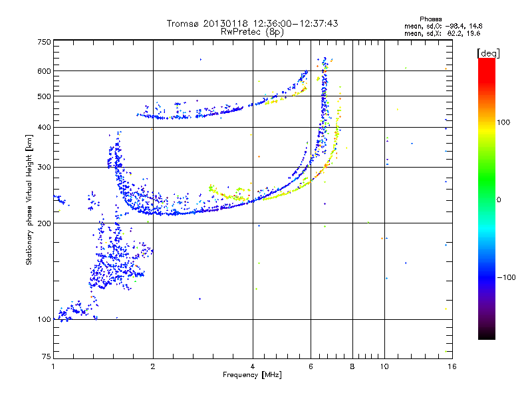Click the y-axis label '600'
This screenshot has width=532, height=399.
pyautogui.click(x=45, y=71)
